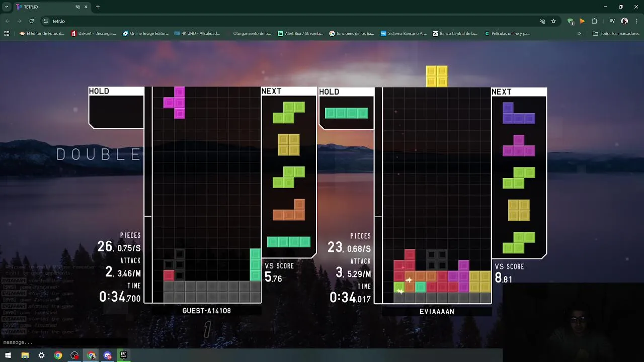Screen dimensions: 644x362
Task: Click site sound muted icon in address bar
Action: tap(542, 21)
